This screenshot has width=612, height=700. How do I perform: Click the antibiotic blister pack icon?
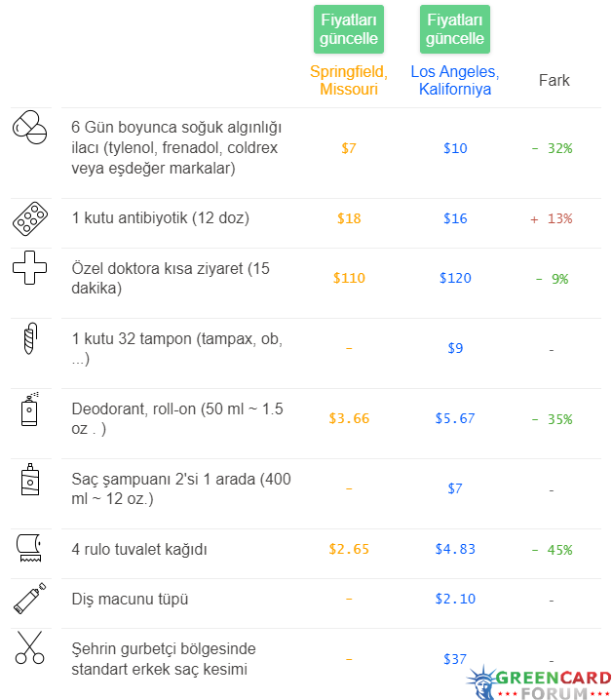(30, 218)
